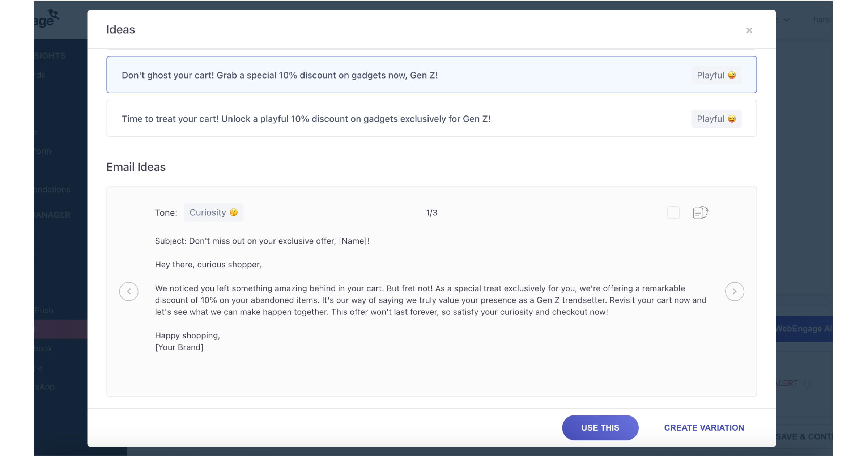Click the Playful tag on the second idea
The image size is (868, 456).
pos(716,119)
